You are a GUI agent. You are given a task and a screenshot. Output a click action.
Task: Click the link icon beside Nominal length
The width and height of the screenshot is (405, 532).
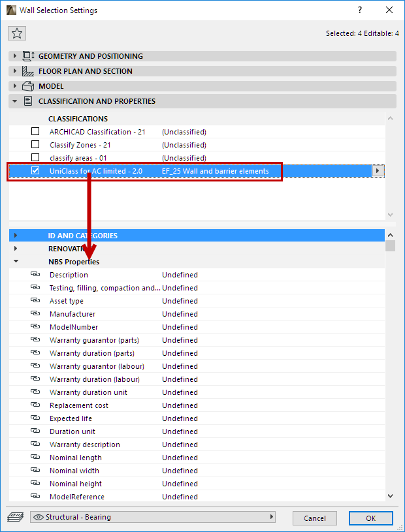coord(35,458)
